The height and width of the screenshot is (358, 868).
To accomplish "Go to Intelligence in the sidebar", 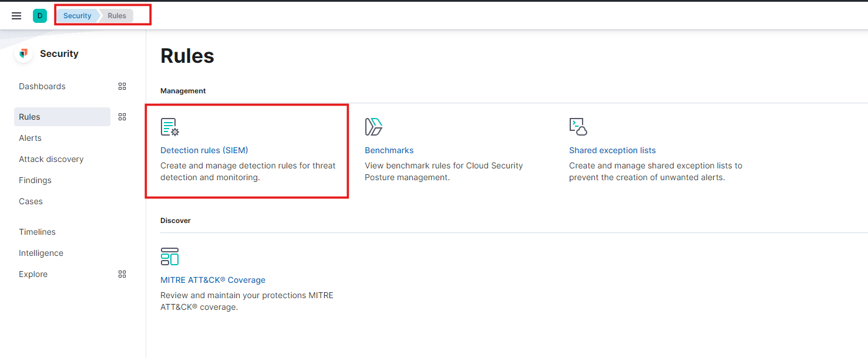I will (41, 253).
